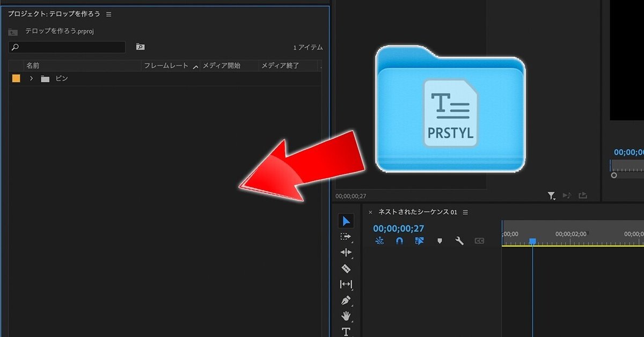644x337 pixels.
Task: Select the Type (T) tool
Action: coord(346,331)
